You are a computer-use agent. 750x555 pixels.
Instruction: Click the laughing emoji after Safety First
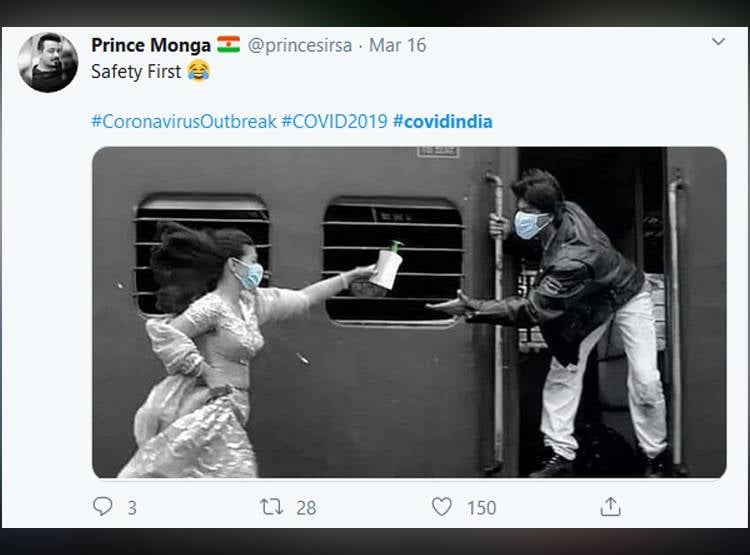pos(198,72)
